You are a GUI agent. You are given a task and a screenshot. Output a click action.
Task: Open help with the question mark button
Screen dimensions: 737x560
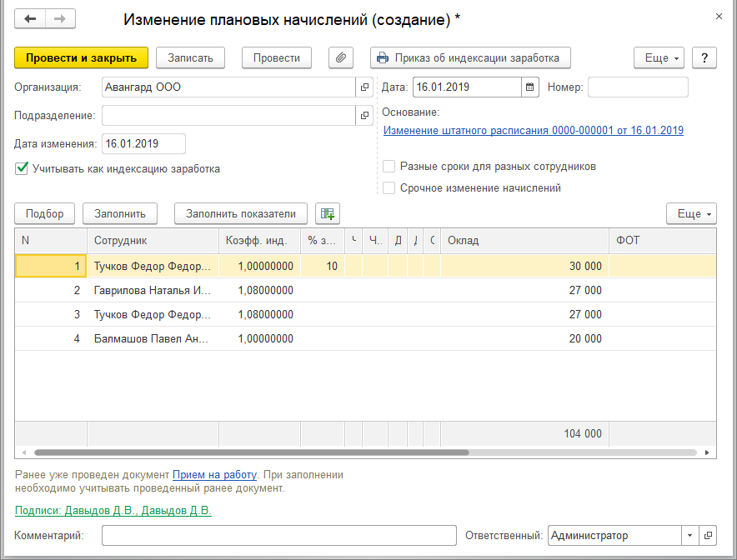(704, 57)
